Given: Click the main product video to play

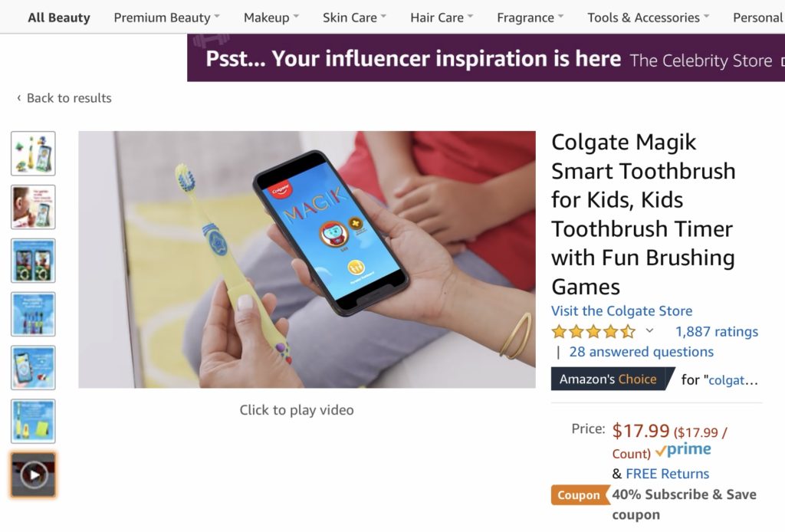Looking at the screenshot, I should [x=307, y=259].
